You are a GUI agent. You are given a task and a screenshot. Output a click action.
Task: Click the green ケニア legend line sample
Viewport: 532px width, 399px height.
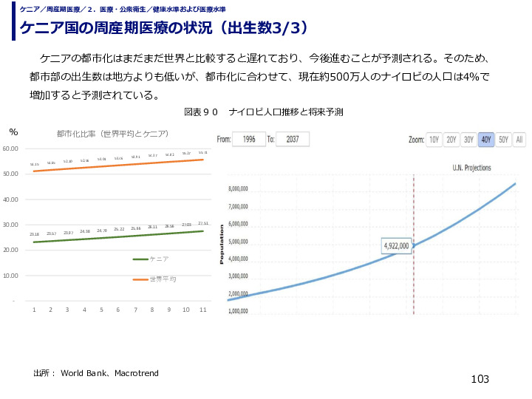[x=140, y=259]
